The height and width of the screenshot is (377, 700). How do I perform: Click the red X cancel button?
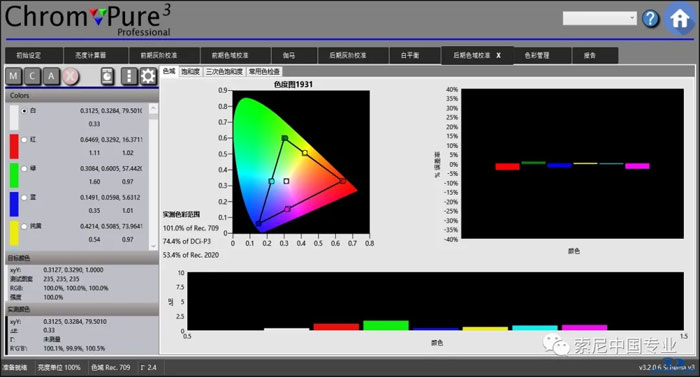70,76
